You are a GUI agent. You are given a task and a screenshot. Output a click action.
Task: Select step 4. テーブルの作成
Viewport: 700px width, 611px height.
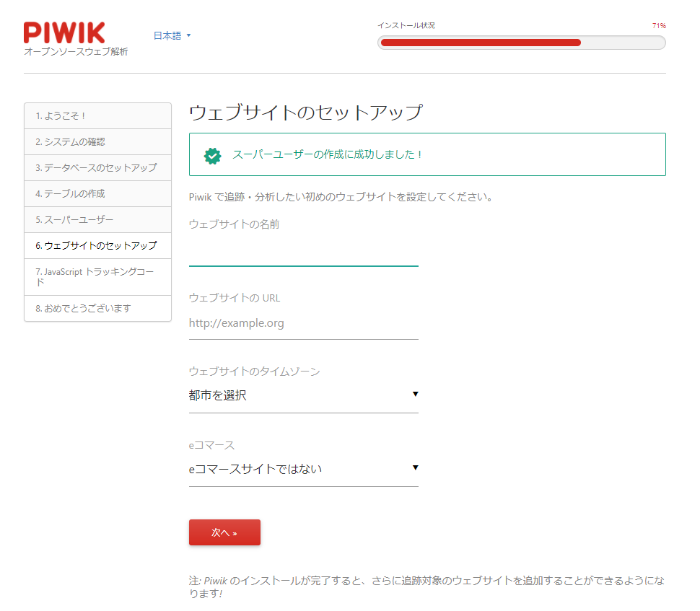(97, 194)
